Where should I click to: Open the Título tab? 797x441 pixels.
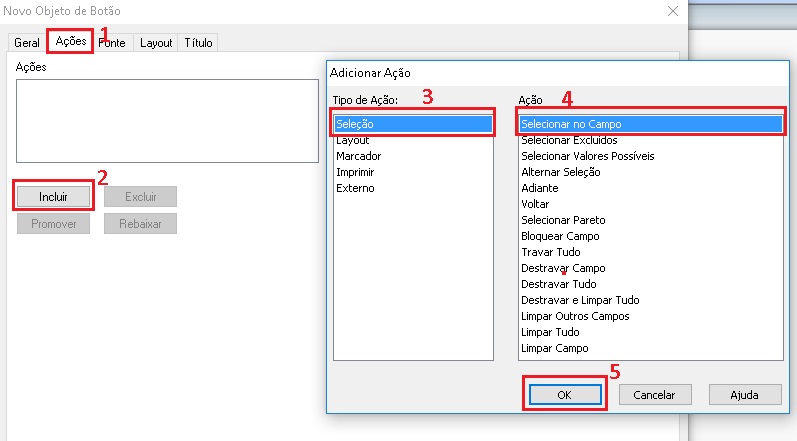click(198, 43)
